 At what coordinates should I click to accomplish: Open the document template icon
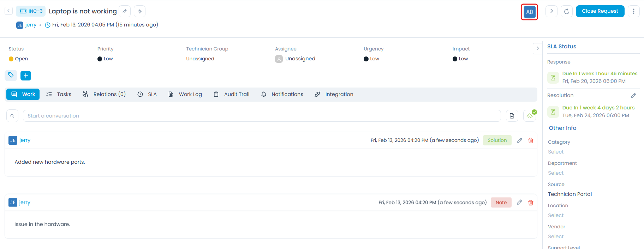(512, 116)
